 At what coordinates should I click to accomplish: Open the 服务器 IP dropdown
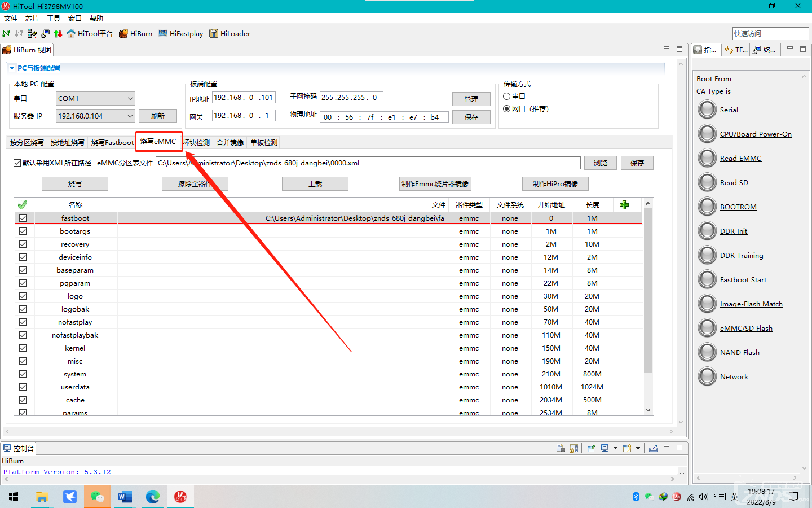[x=95, y=116]
